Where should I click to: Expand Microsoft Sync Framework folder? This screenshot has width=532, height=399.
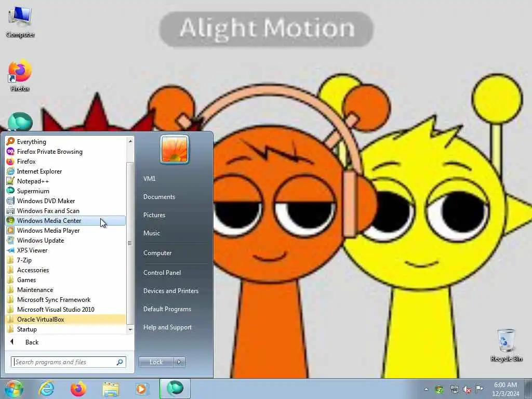[x=65, y=299]
